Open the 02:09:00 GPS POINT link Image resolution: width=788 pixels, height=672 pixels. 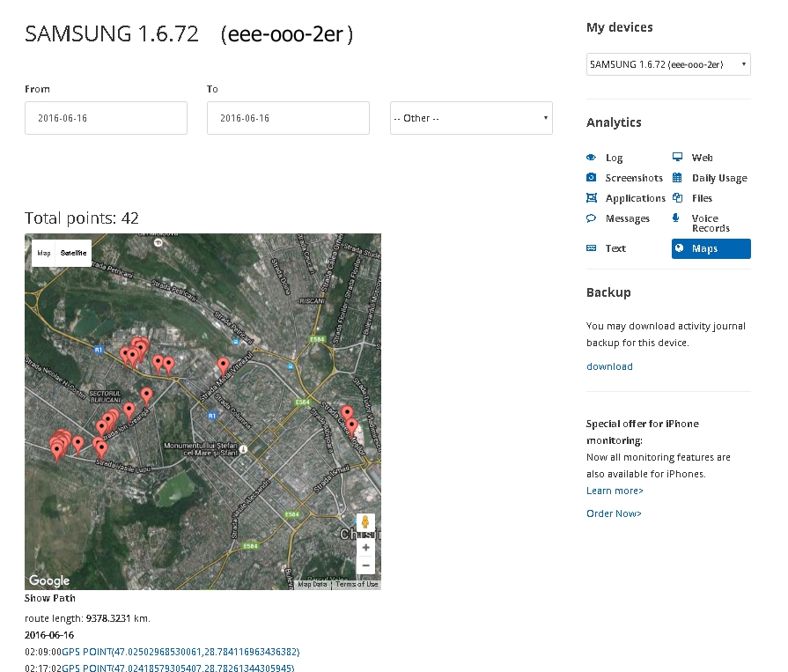(180, 652)
